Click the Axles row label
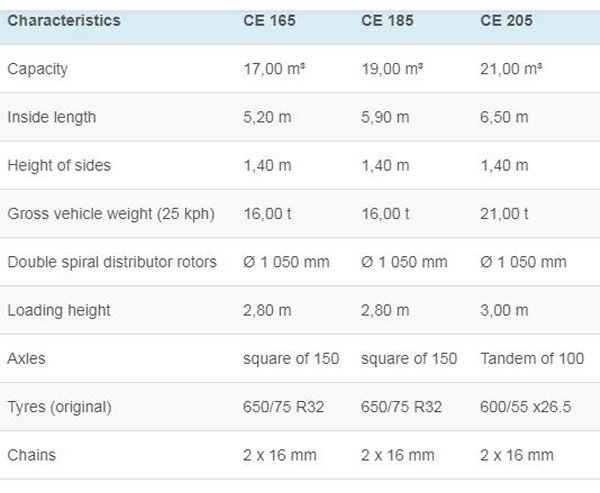This screenshot has height=493, width=600. (x=26, y=358)
